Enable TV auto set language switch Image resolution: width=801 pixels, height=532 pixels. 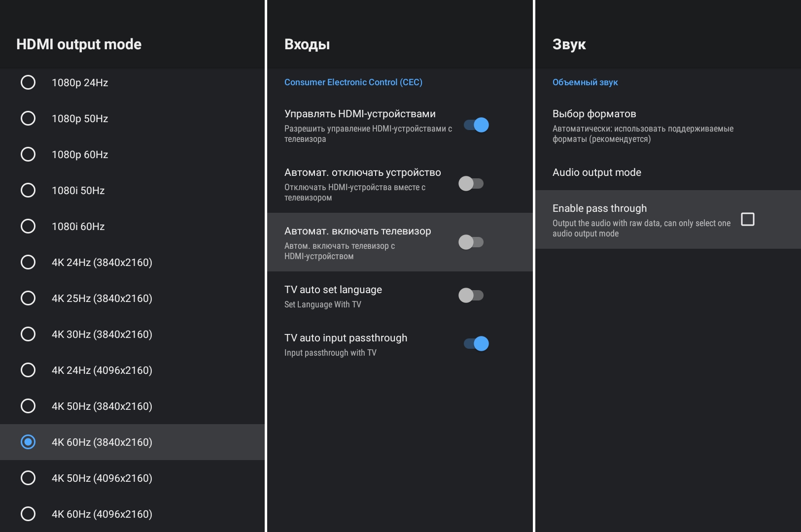point(471,296)
